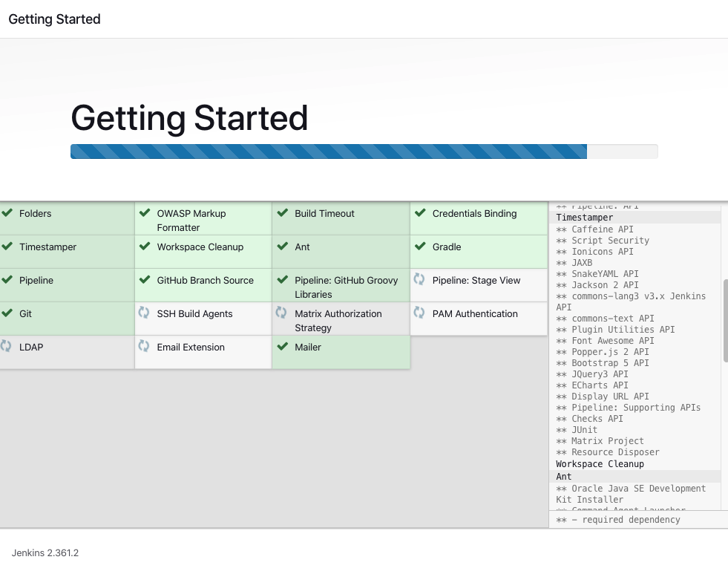Image resolution: width=728 pixels, height=574 pixels.
Task: Click the Pipeline: Stage View label
Action: [x=476, y=281]
